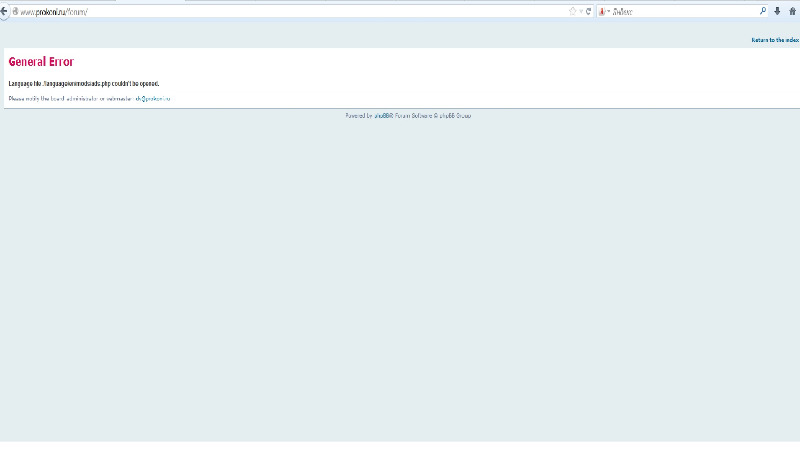The height and width of the screenshot is (452, 800).
Task: Open the phpBB link in footer
Action: tap(380, 116)
